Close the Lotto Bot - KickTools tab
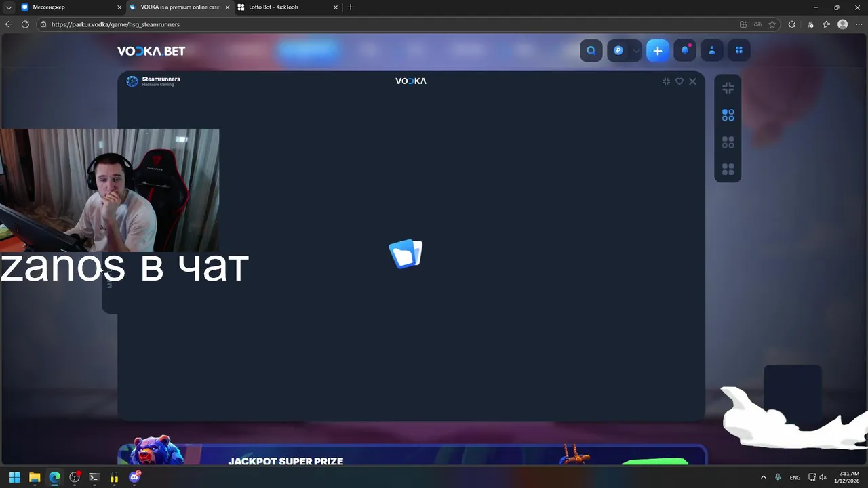 [x=335, y=7]
